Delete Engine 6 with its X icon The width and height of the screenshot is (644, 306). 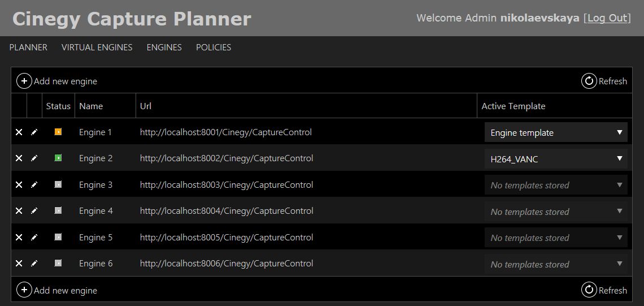click(x=19, y=263)
